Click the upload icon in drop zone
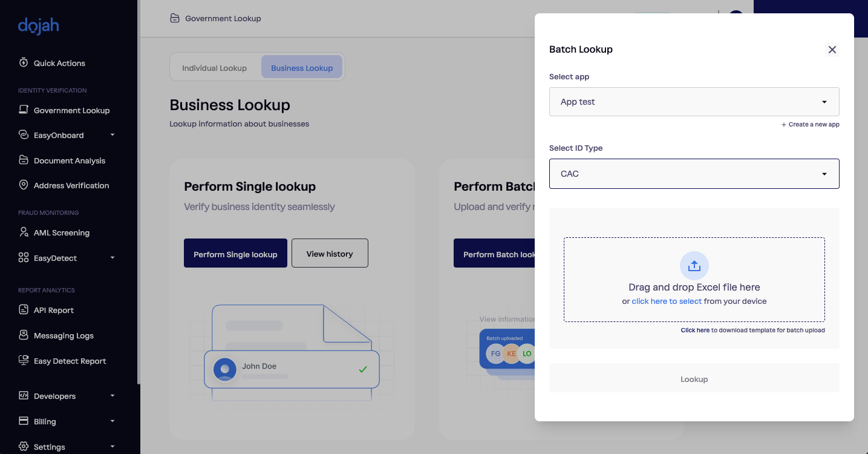868x454 pixels. pos(694,266)
